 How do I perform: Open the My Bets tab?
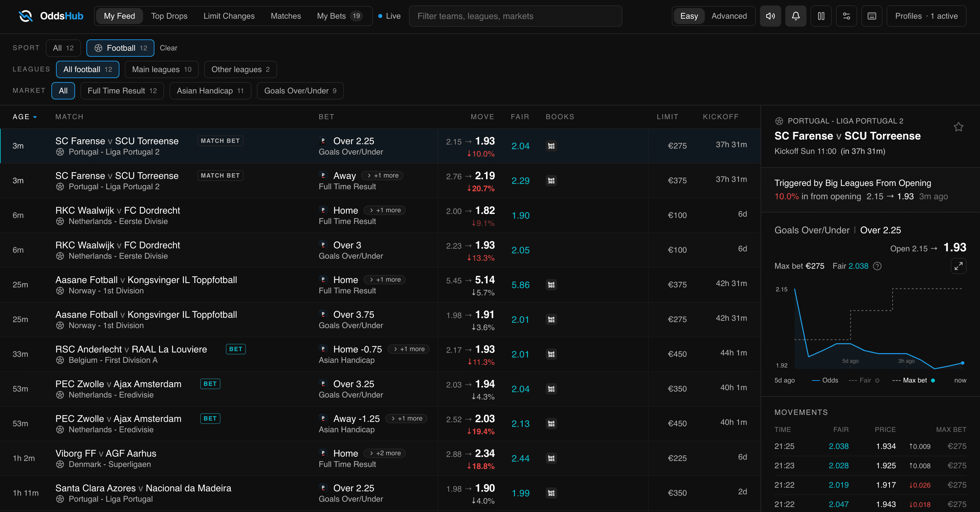(x=339, y=16)
